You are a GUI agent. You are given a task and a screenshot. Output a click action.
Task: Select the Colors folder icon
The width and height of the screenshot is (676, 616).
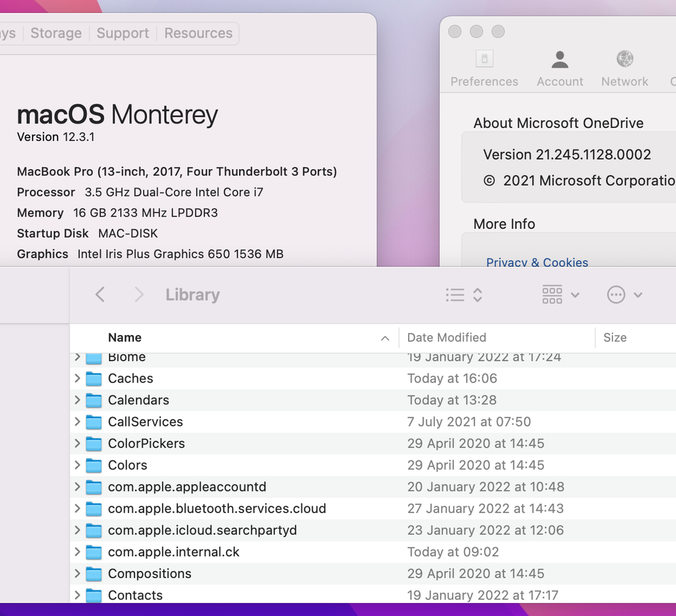click(93, 466)
